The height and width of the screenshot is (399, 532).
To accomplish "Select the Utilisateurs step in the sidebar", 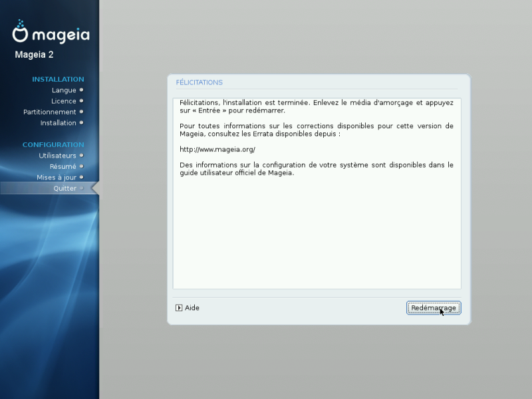I will [x=57, y=156].
